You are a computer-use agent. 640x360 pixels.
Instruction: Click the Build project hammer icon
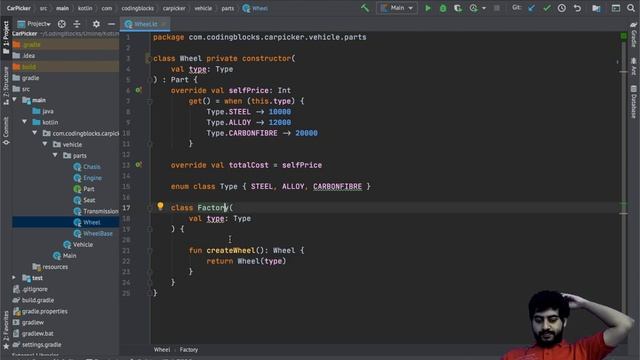click(x=365, y=8)
